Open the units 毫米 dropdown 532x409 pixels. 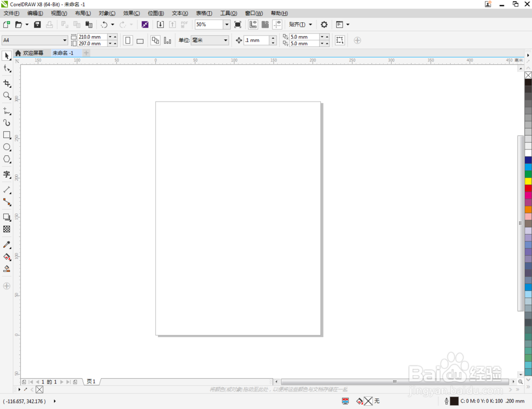click(x=225, y=40)
